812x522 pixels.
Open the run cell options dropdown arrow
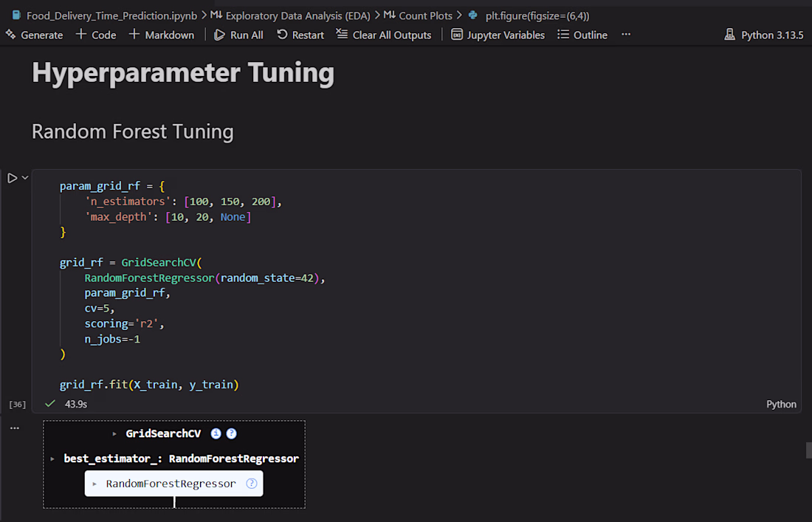pos(25,178)
